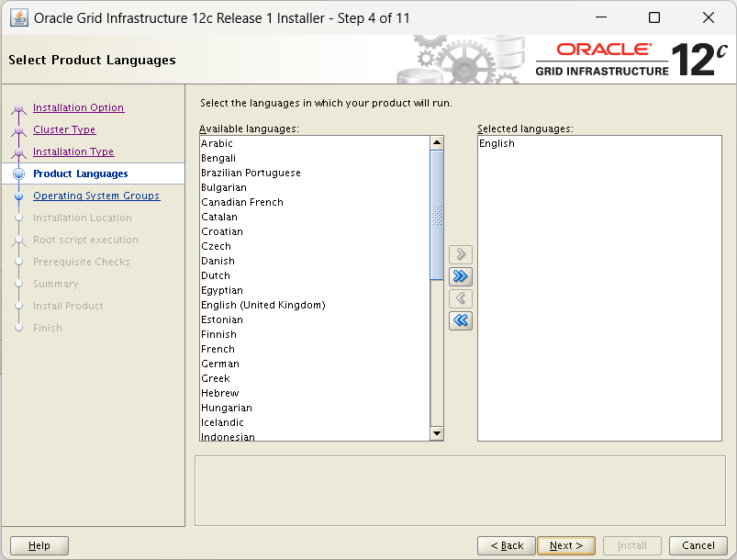The width and height of the screenshot is (737, 560).
Task: Select Greek language entry
Action: [x=314, y=378]
